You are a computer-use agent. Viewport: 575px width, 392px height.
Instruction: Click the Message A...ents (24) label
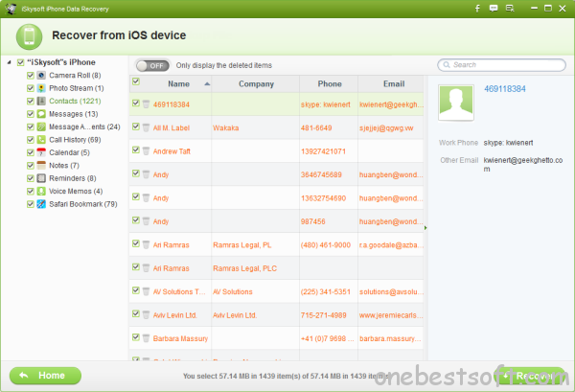tap(84, 127)
